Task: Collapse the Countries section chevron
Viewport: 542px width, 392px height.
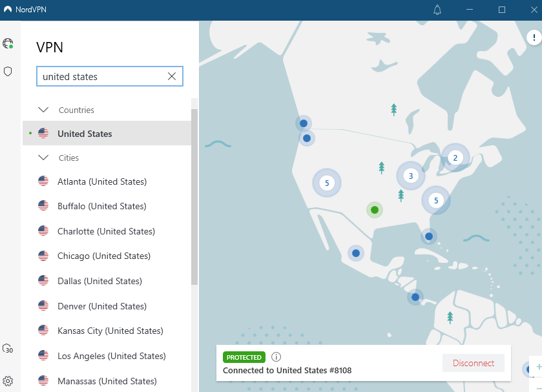Action: click(x=43, y=110)
